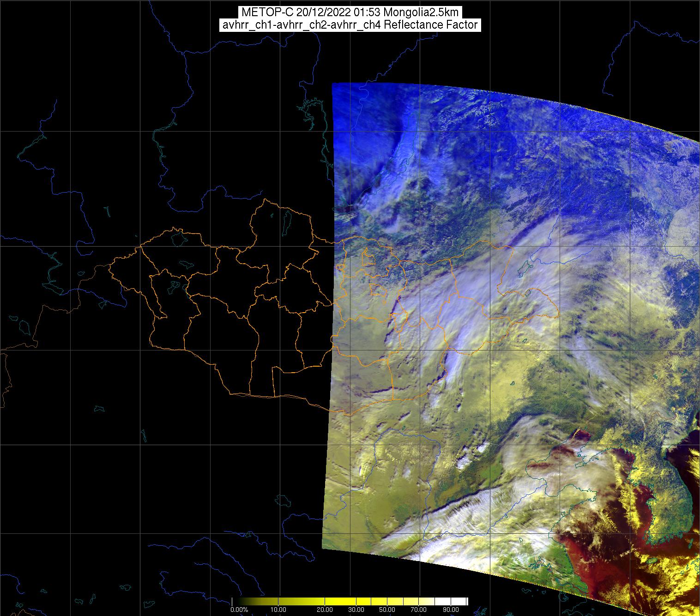Click the title text 'METOP-C 20/12/2022 01:53 Mongolia2.5km'

tap(350, 12)
